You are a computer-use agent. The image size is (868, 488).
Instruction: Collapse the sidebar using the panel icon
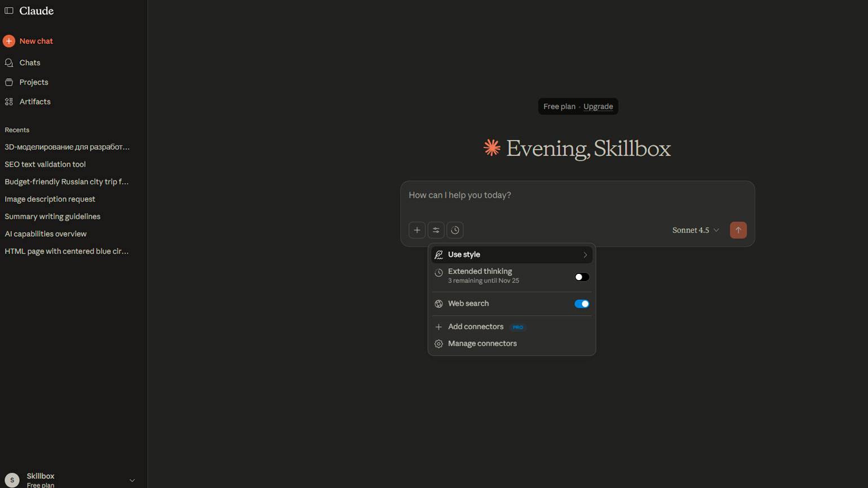(9, 11)
